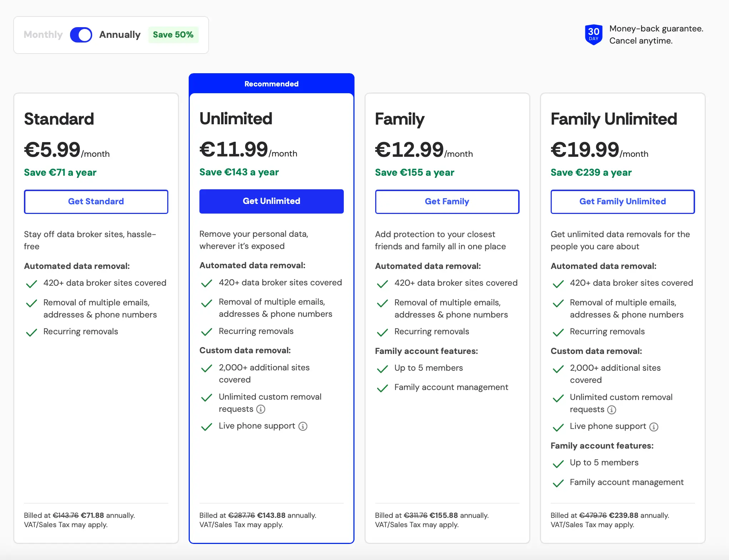Toggle the Annually billing switch
The image size is (729, 560).
pos(81,35)
